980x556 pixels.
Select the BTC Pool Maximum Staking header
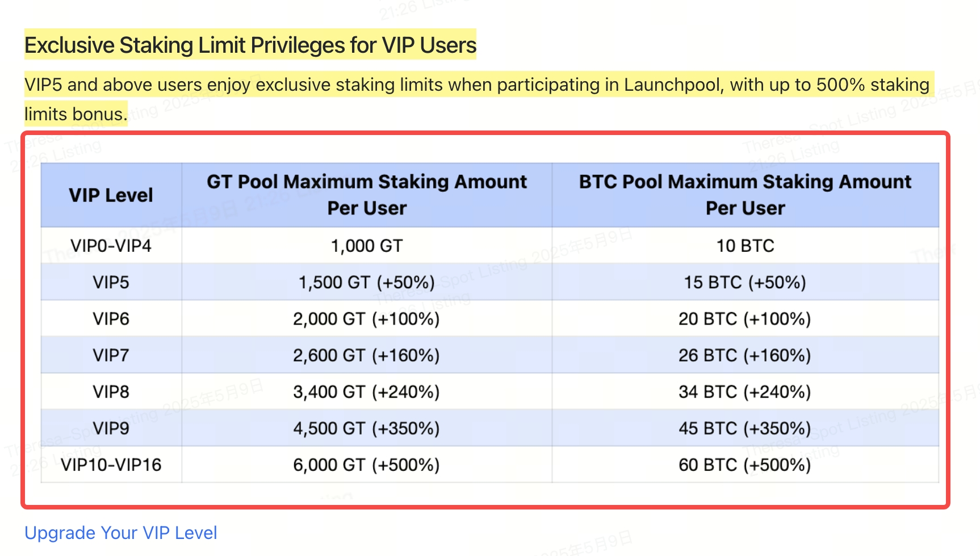[745, 195]
